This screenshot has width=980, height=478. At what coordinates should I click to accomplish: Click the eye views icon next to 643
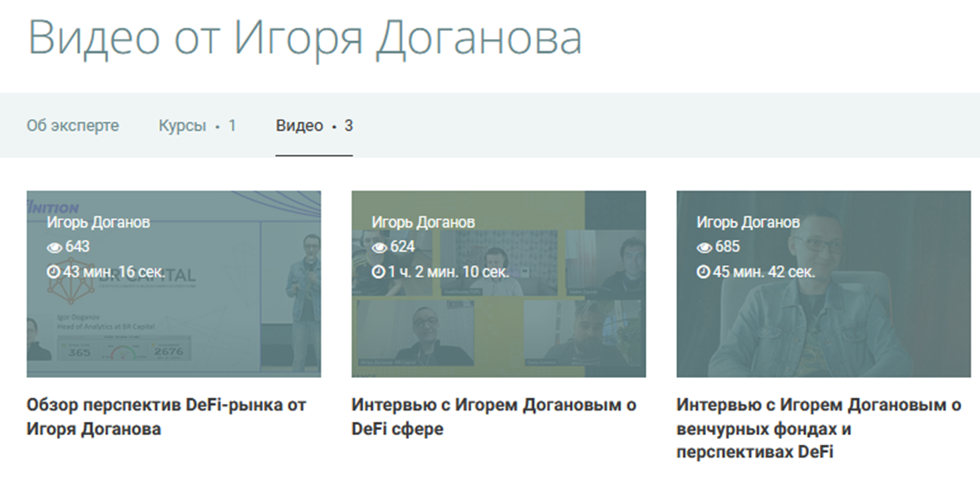(x=54, y=247)
